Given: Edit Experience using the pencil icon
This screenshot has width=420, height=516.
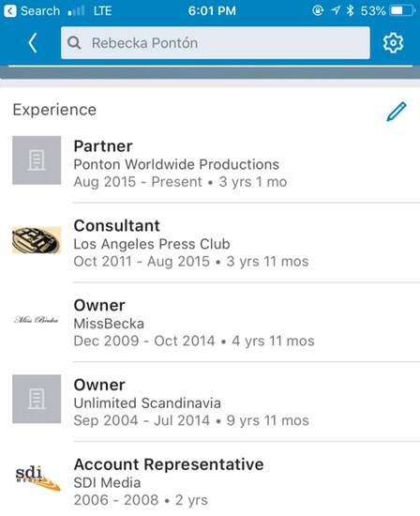Looking at the screenshot, I should 397,112.
